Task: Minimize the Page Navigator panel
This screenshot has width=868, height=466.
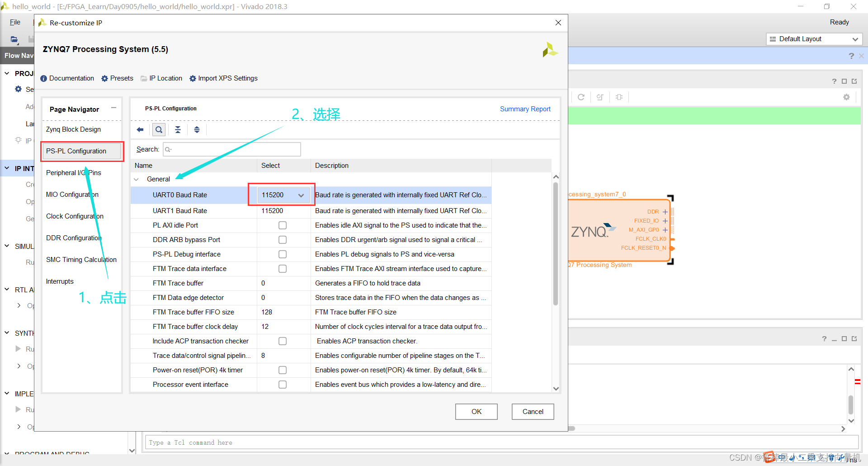Action: pos(113,108)
